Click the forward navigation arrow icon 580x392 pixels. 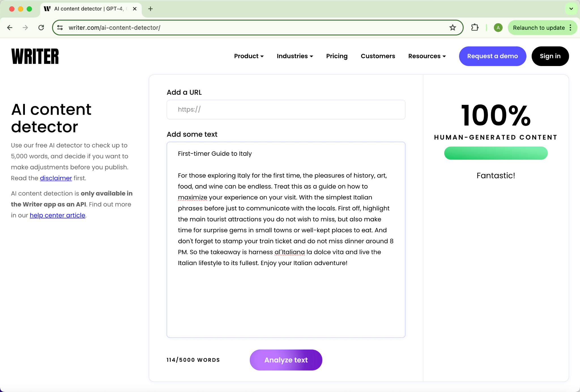pos(25,27)
